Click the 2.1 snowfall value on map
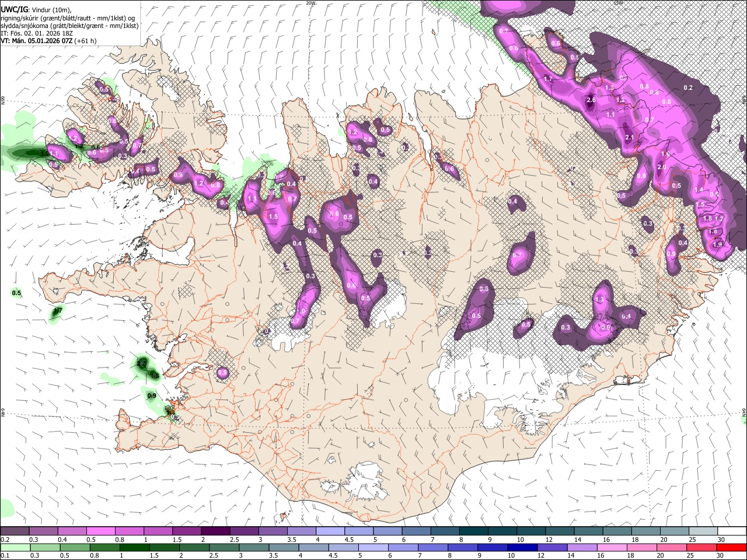The width and height of the screenshot is (747, 560). [629, 138]
